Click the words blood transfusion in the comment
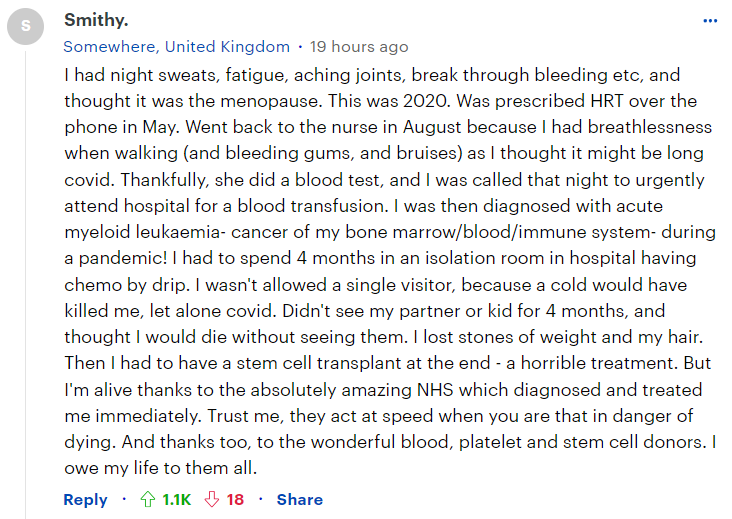Viewport: 732px width, 519px height. (313, 206)
